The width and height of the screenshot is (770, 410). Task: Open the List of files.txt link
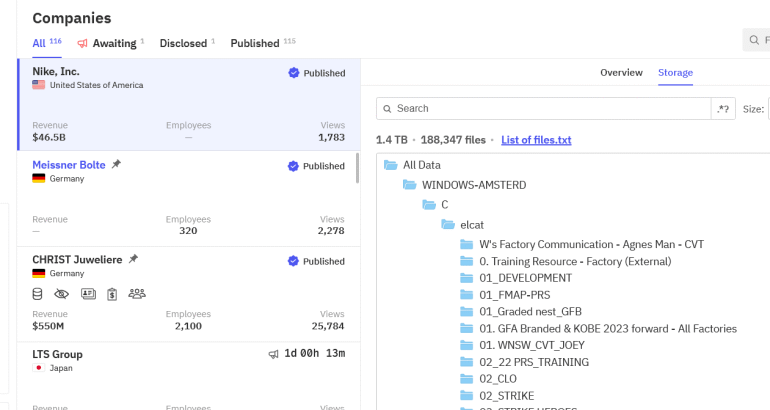(536, 140)
